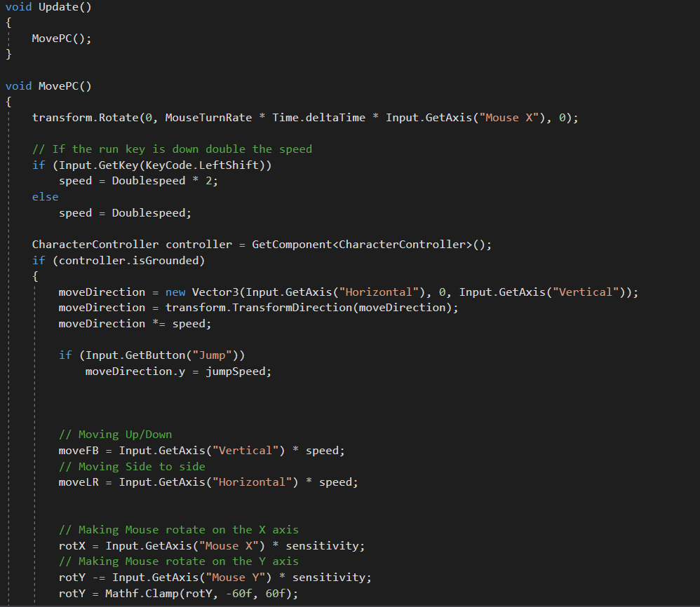Click the new Vector3 constructor
Image resolution: width=700 pixels, height=607 pixels.
tap(205, 292)
